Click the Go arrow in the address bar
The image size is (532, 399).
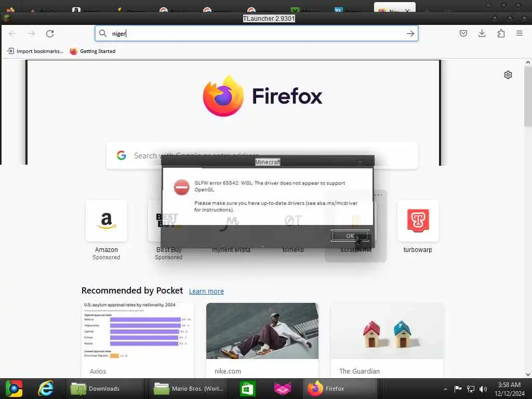(x=410, y=34)
